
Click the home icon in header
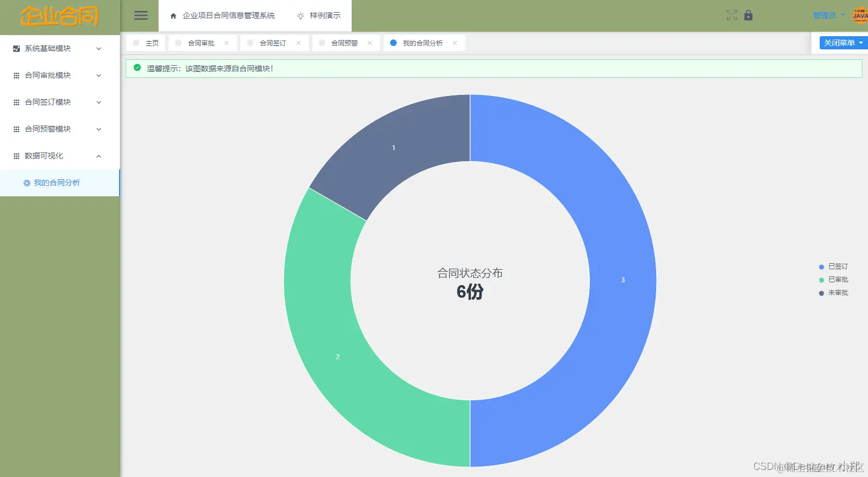(x=173, y=16)
